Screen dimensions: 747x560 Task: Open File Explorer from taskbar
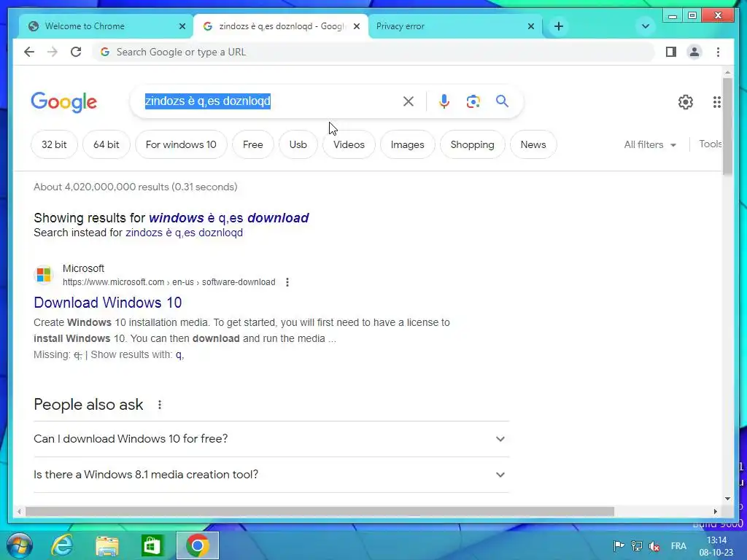point(107,545)
